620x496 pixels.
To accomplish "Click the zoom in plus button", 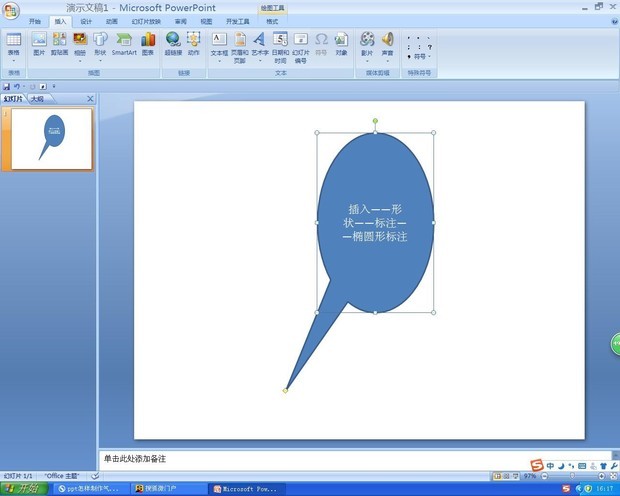I will 600,476.
